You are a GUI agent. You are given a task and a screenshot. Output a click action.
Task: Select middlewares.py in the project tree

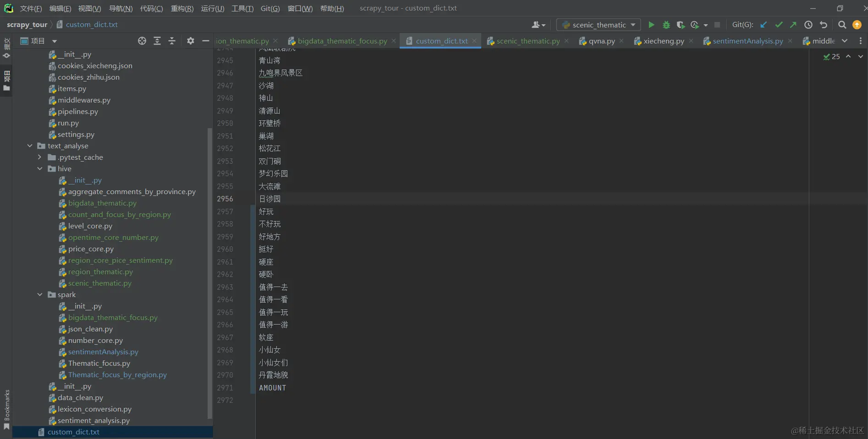84,100
